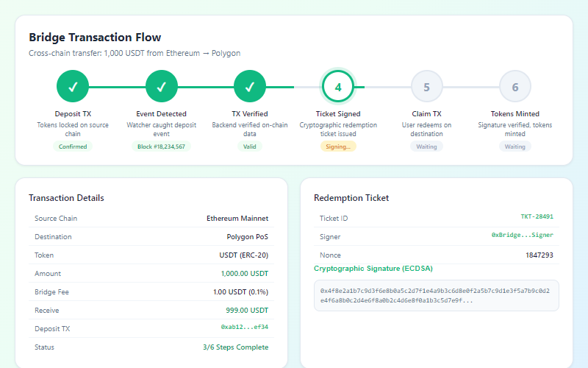Click the Valid status badge
Image resolution: width=588 pixels, height=368 pixels.
click(250, 146)
